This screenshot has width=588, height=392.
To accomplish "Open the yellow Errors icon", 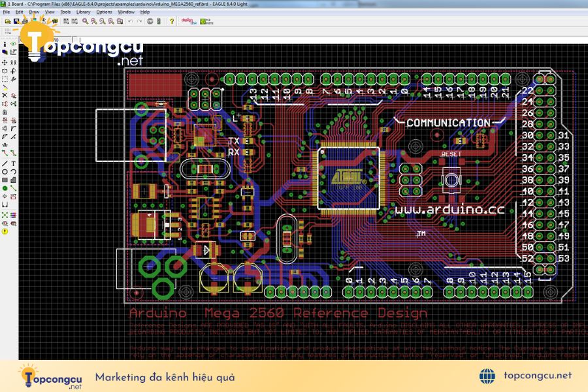I will 5,231.
